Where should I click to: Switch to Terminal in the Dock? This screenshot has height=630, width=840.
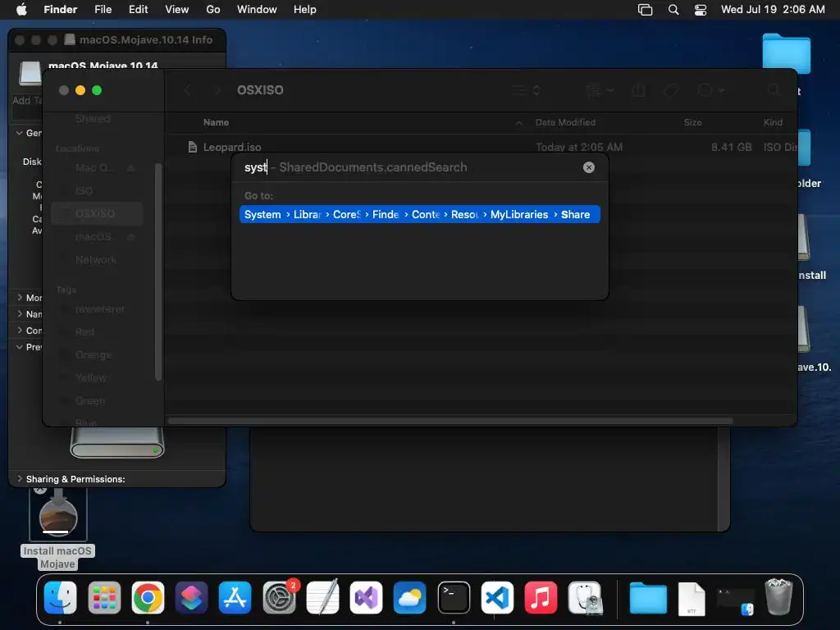454,597
